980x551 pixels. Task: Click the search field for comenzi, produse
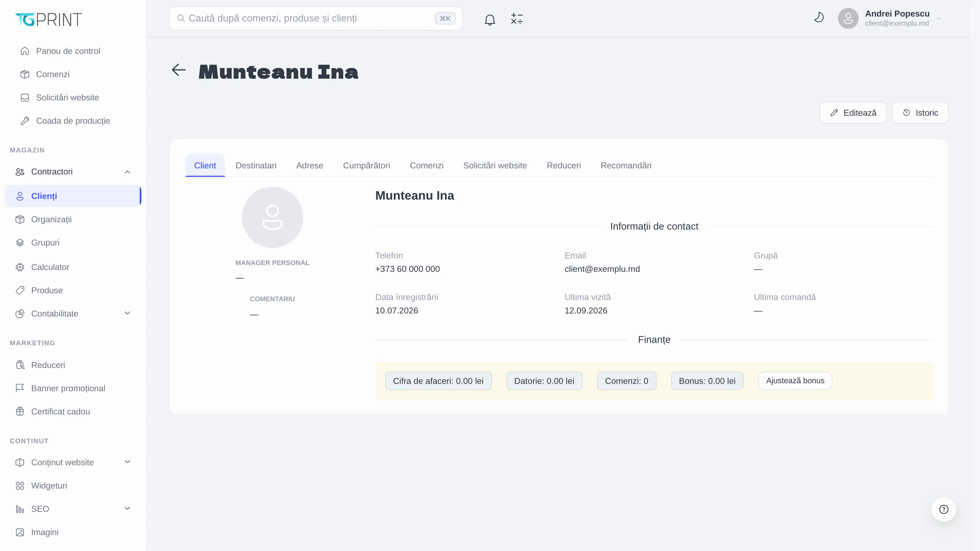316,18
